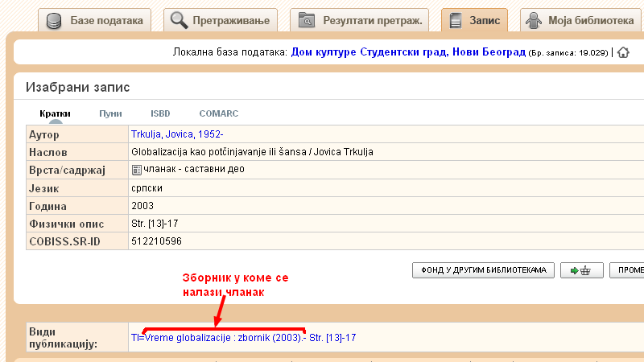
Task: Switch to the Кратки record view
Action: point(55,113)
